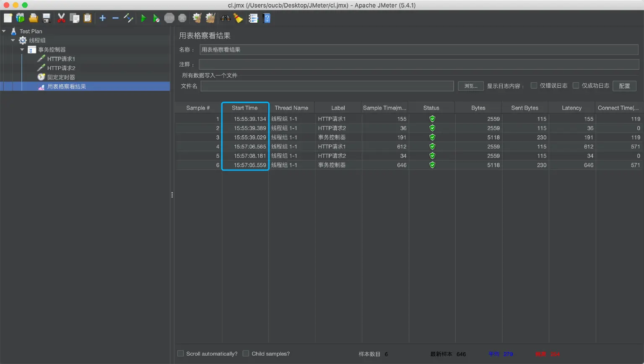The width and height of the screenshot is (644, 364).
Task: Collapse the 事务控制器 tree node
Action: point(22,50)
